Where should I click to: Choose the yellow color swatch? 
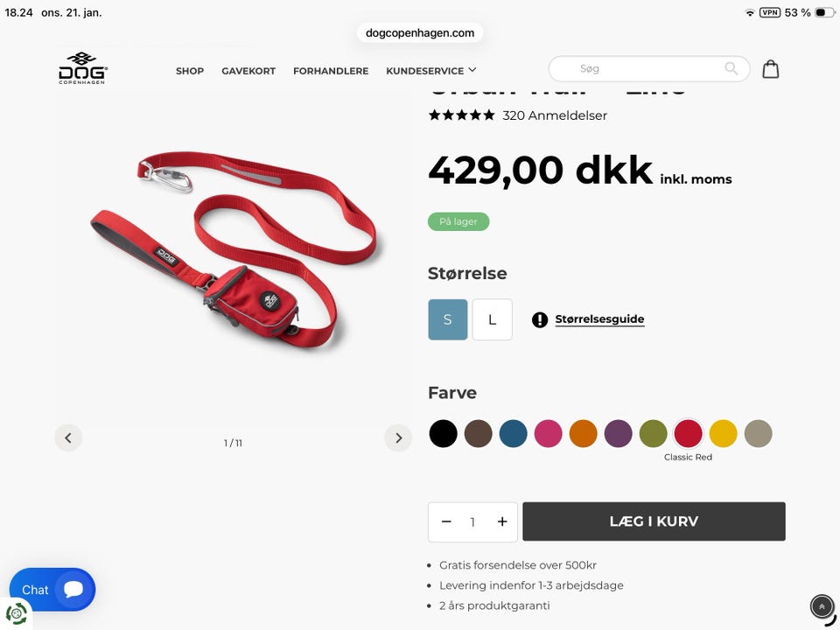(724, 433)
